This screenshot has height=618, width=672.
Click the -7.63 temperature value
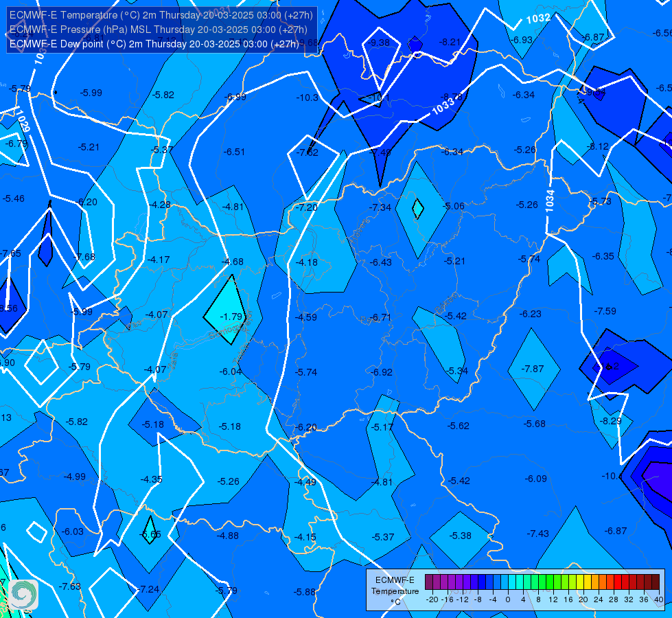(x=69, y=586)
